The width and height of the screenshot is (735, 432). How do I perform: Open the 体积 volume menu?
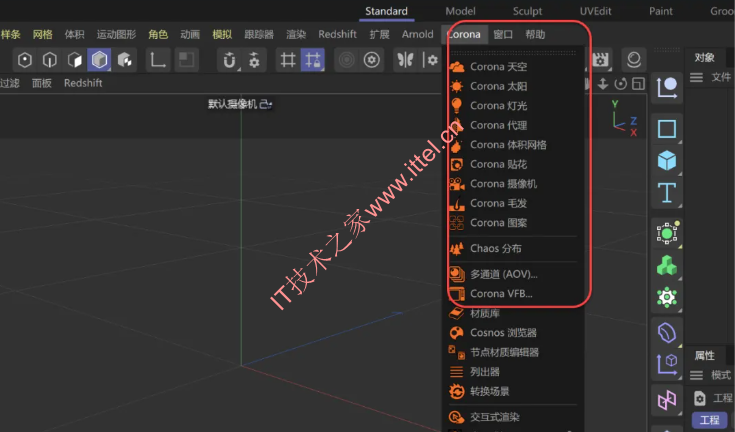(75, 34)
